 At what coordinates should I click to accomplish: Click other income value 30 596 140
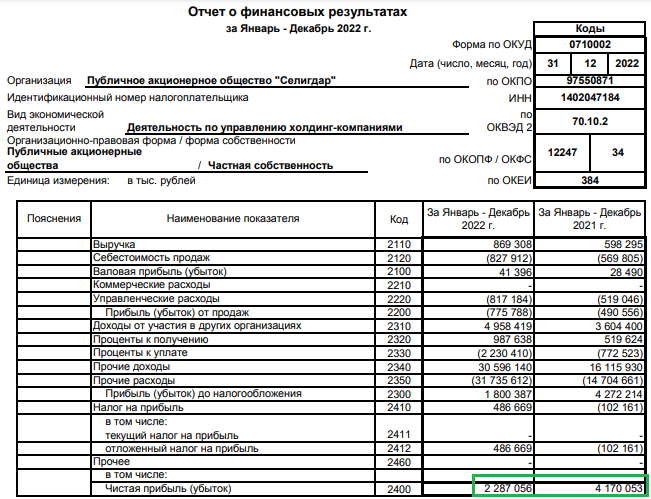coord(505,367)
